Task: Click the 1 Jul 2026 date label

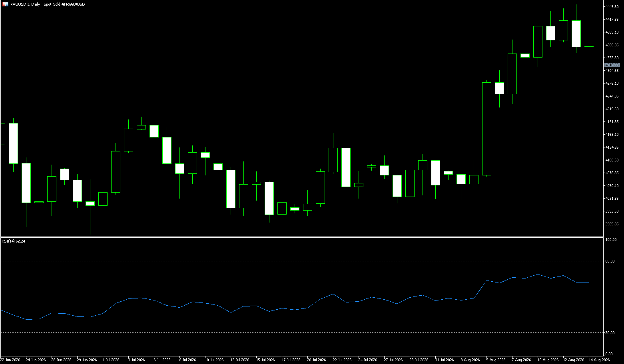Action: [x=111, y=360]
